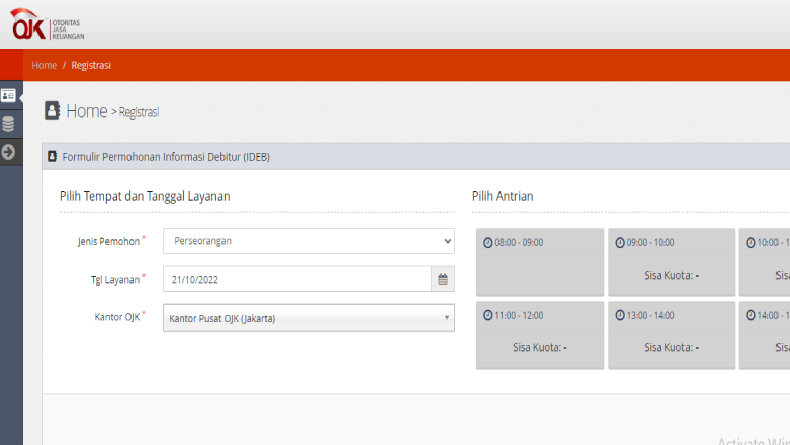Select the 09:00 - 10:00 queue slot
The width and height of the screenshot is (790, 445).
[x=670, y=263]
